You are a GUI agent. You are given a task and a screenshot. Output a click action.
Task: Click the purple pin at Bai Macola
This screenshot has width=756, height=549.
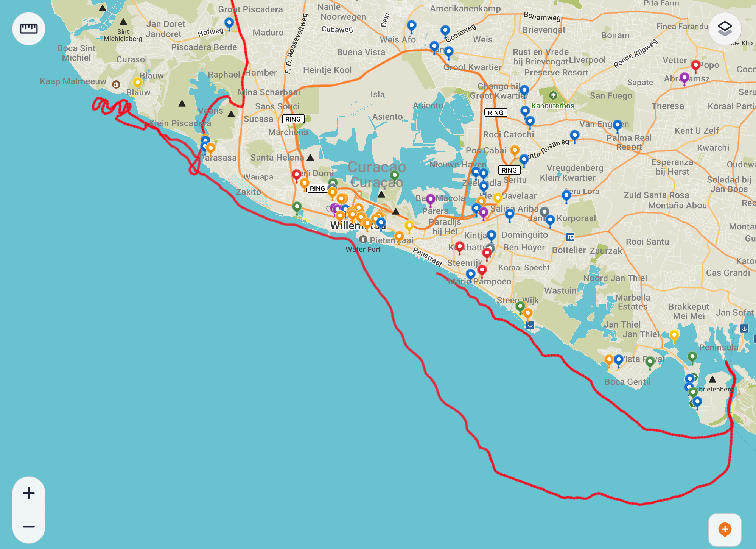click(x=430, y=199)
